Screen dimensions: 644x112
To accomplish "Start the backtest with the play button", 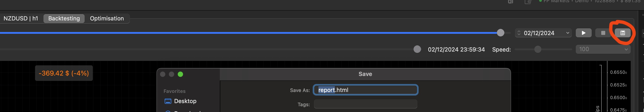I will click(x=584, y=33).
